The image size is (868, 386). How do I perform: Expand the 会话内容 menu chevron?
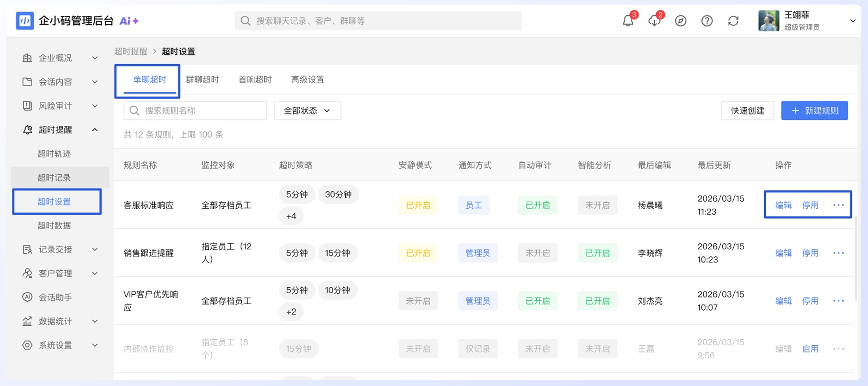(x=95, y=82)
